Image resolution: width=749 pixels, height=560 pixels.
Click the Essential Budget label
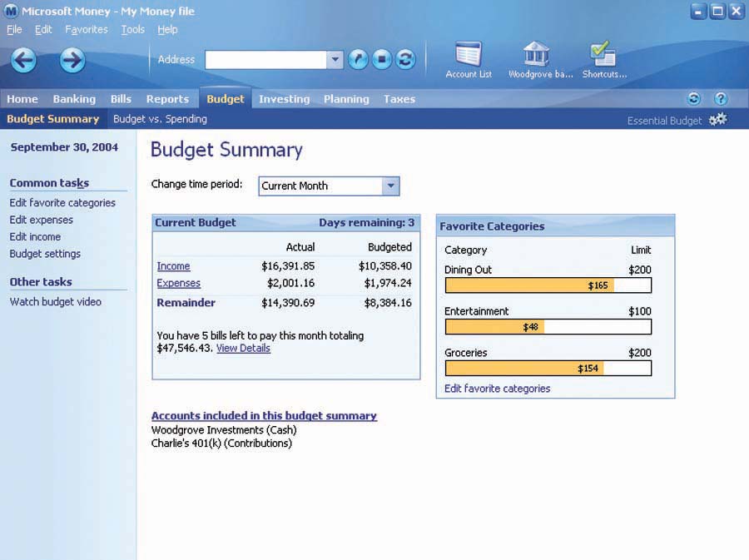664,121
